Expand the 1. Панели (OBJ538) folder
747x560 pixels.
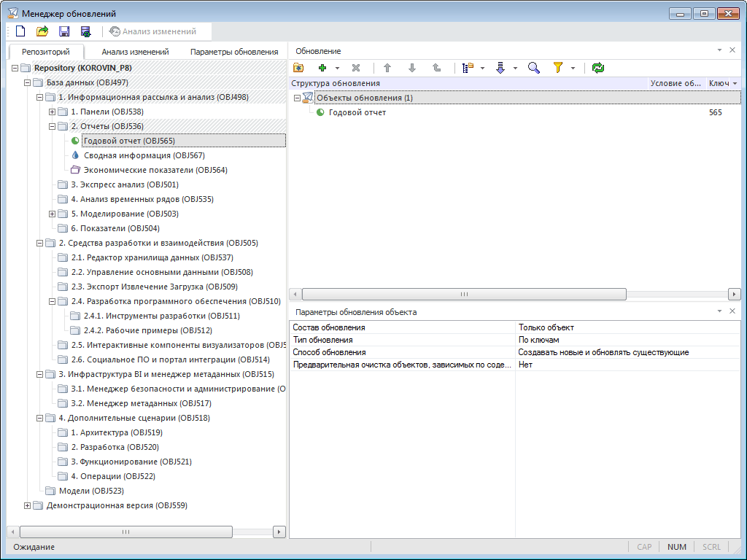click(52, 112)
